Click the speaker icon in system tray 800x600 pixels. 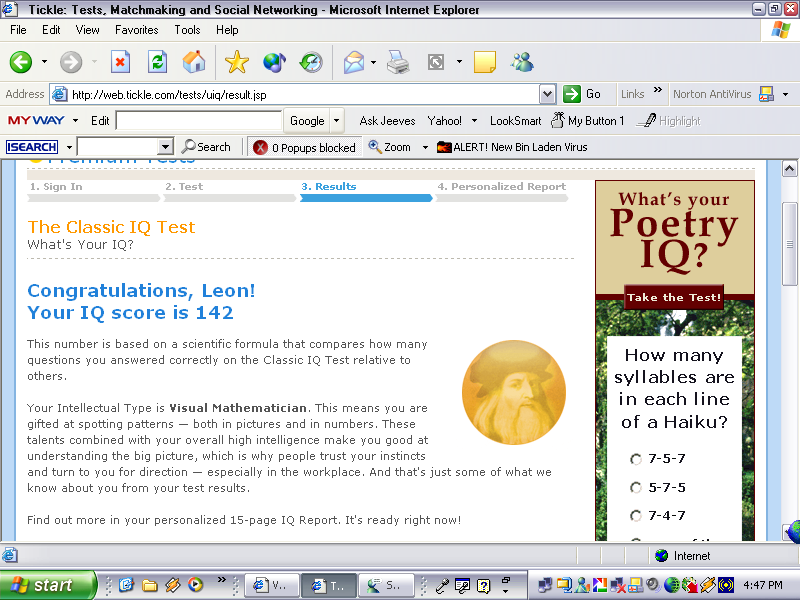(x=653, y=584)
